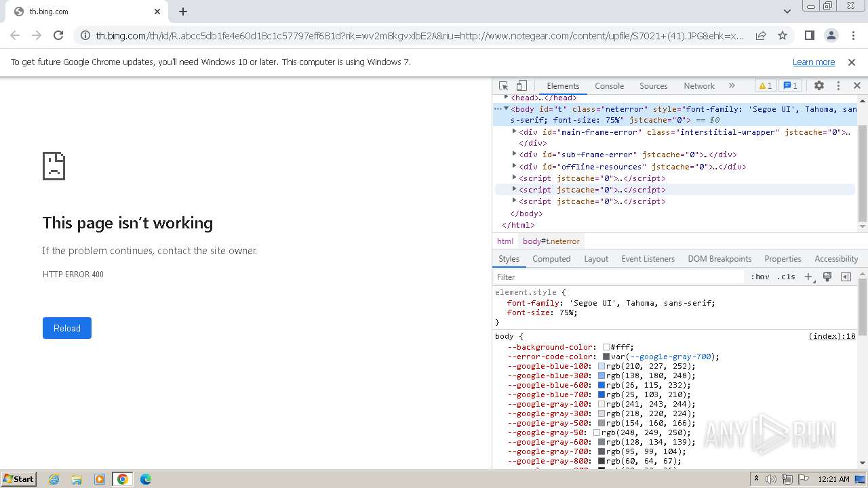Toggle rendering emulations paintbrush icon

coord(827,277)
